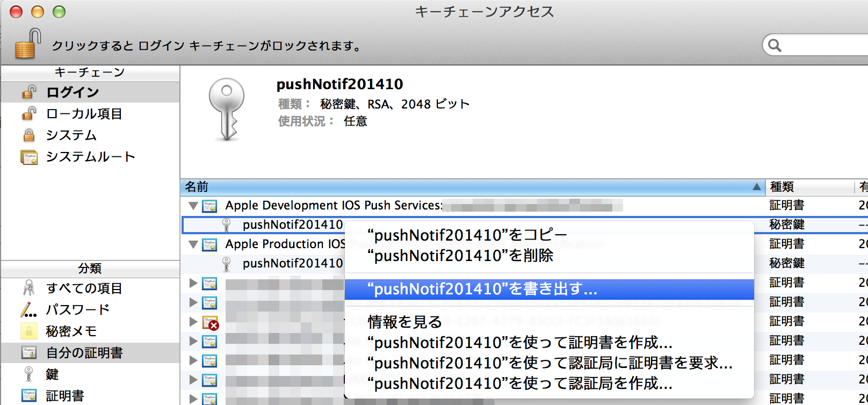Click the large key icon in detail pane
This screenshot has height=405, width=868.
pos(226,109)
